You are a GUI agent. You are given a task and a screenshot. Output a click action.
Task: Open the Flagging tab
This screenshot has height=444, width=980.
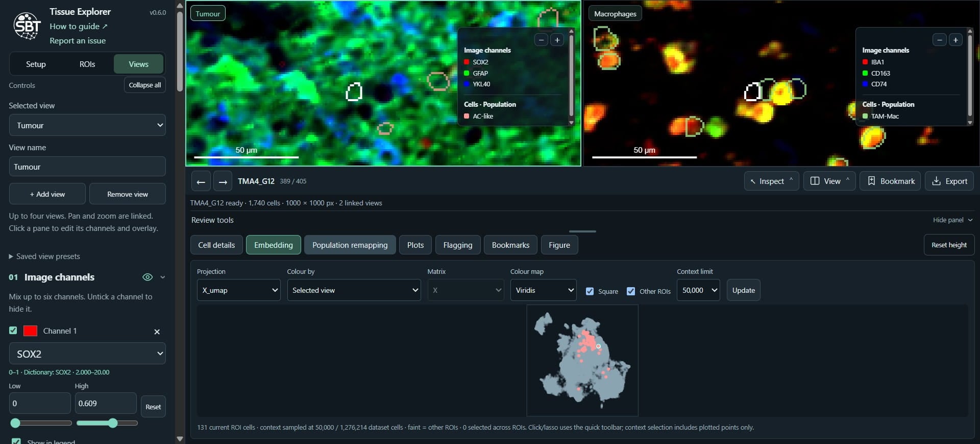pyautogui.click(x=458, y=245)
